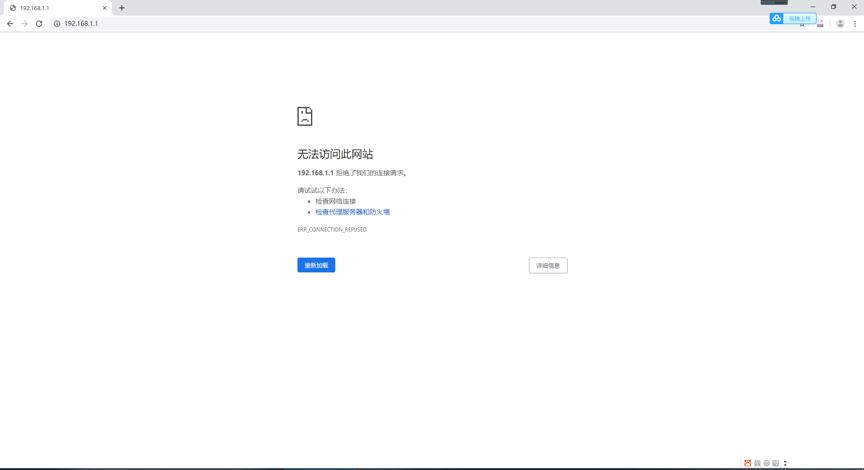The height and width of the screenshot is (470, 864).
Task: Click the blue cloud upload icon
Action: (776, 19)
